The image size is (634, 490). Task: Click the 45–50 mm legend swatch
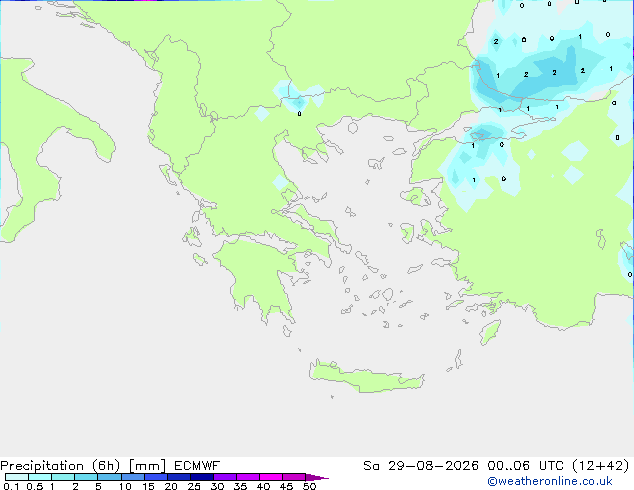(x=294, y=477)
